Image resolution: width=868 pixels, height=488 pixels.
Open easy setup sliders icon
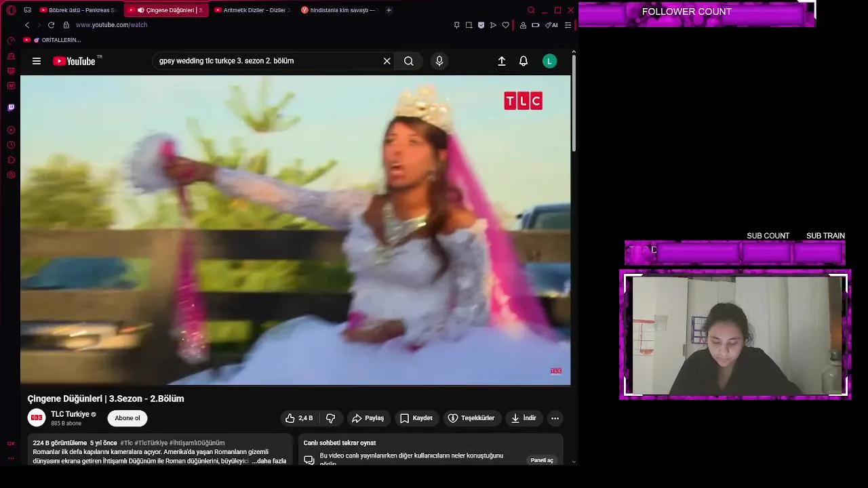[568, 25]
